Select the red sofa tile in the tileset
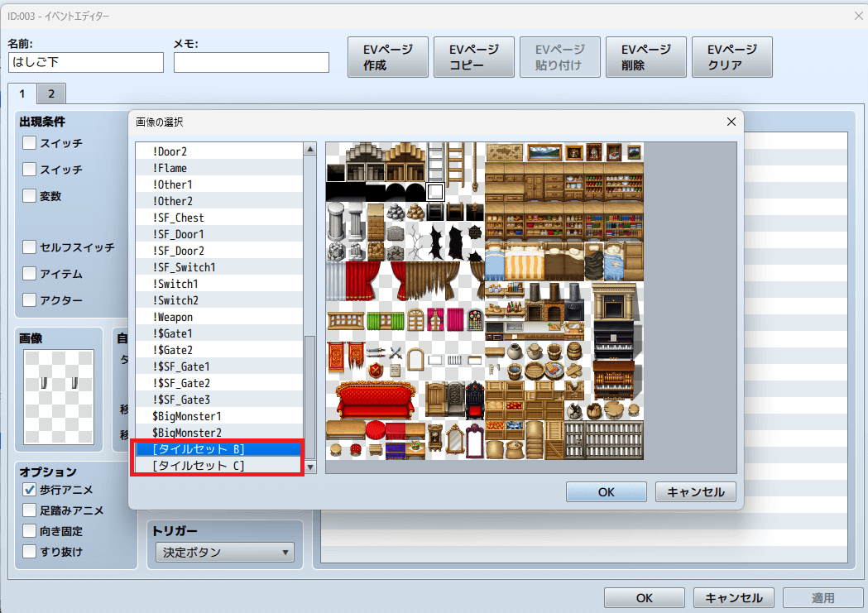This screenshot has height=613, width=868. (x=376, y=401)
